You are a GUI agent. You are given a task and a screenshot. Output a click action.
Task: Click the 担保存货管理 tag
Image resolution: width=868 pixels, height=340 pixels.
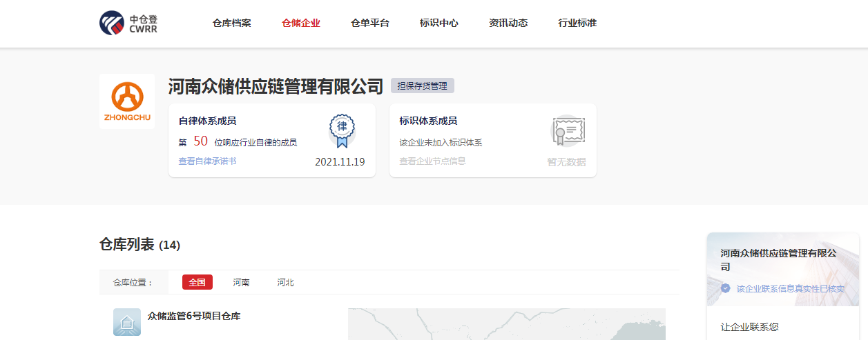coord(423,86)
